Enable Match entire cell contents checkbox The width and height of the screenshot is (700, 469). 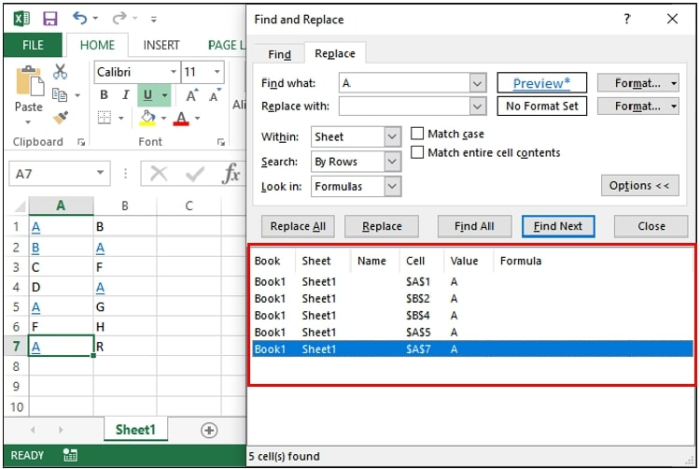pyautogui.click(x=417, y=152)
